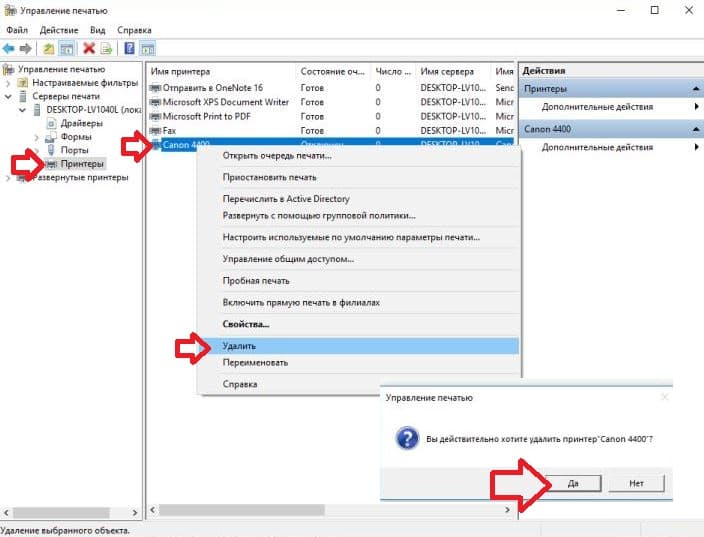Click the red X delete toolbar icon

[x=89, y=48]
